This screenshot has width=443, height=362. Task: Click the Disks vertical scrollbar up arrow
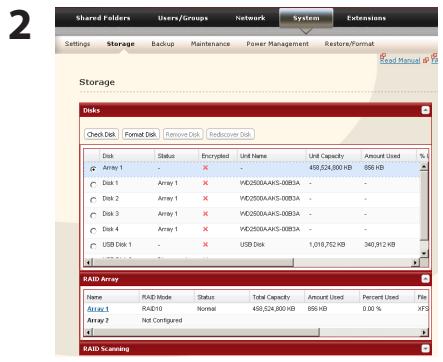424,166
